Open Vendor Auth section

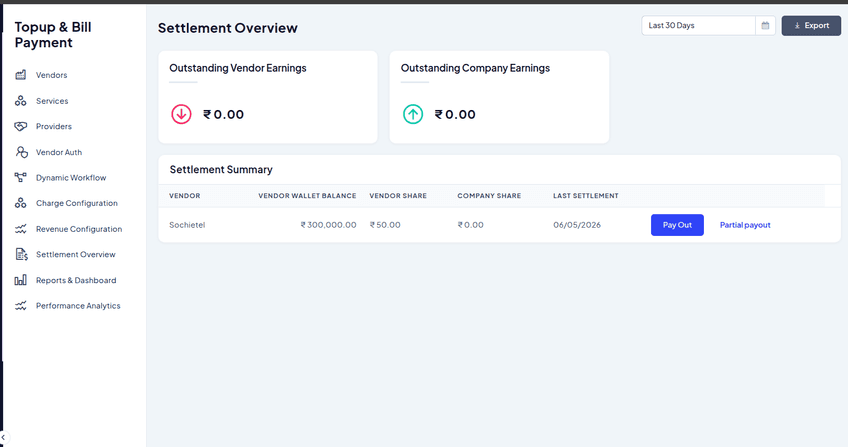point(59,152)
